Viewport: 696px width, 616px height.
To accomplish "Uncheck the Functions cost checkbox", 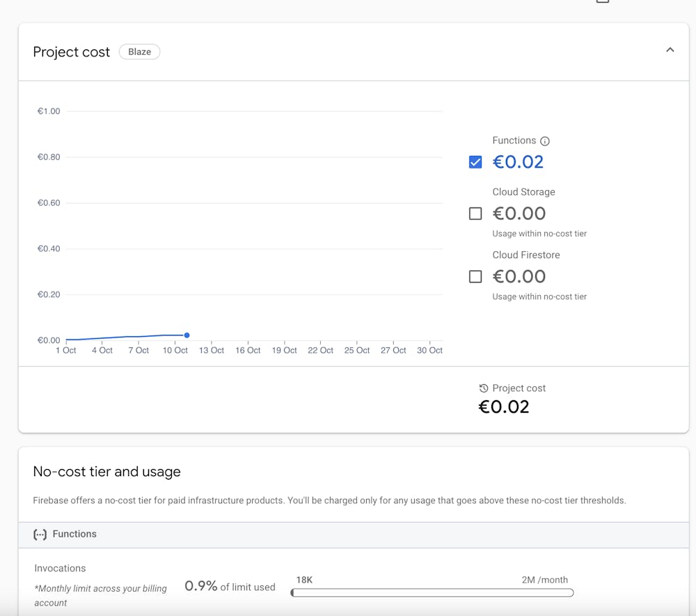I will (x=475, y=162).
